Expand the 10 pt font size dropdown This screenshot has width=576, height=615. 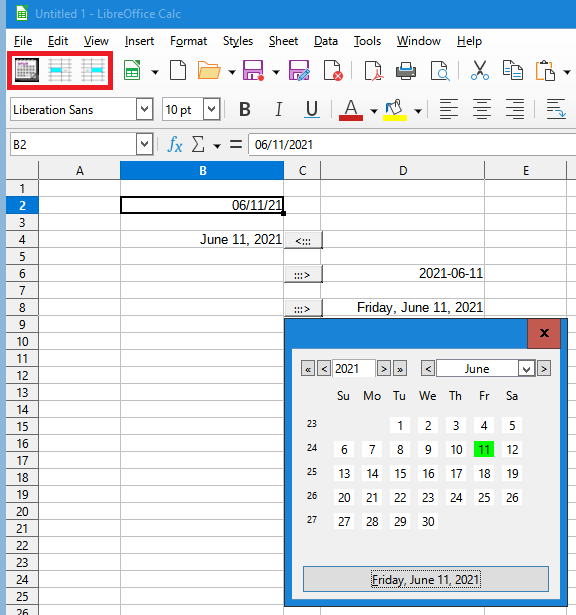[x=212, y=109]
